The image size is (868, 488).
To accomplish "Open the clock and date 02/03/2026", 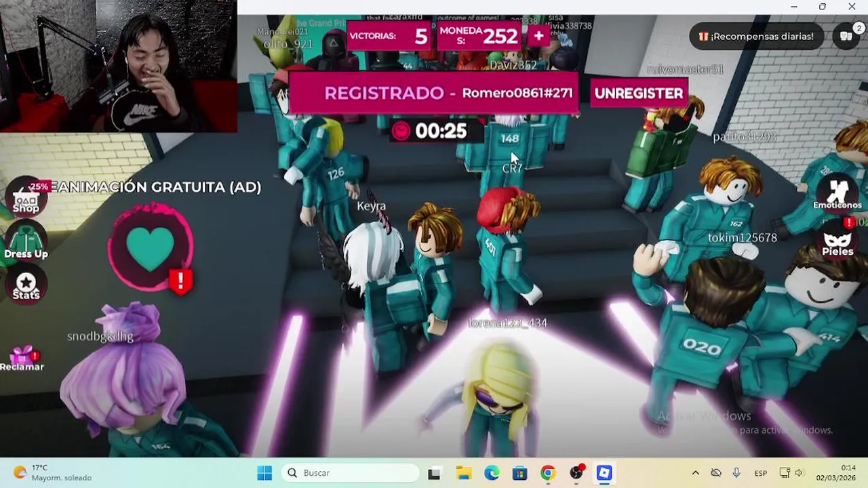I will point(835,472).
